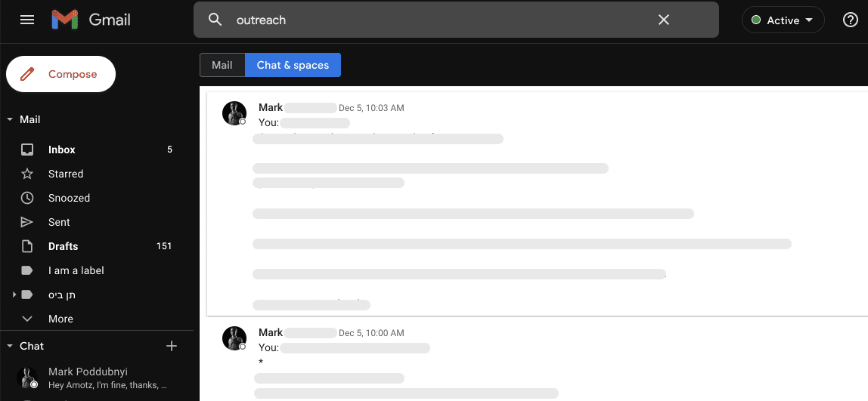The width and height of the screenshot is (868, 401).
Task: Expand More in the sidebar
Action: pos(60,319)
